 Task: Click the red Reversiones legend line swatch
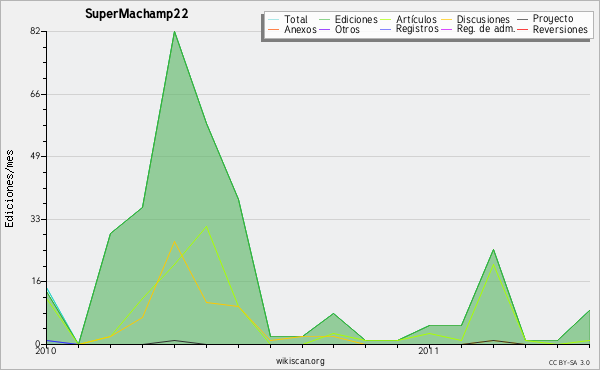tap(523, 29)
